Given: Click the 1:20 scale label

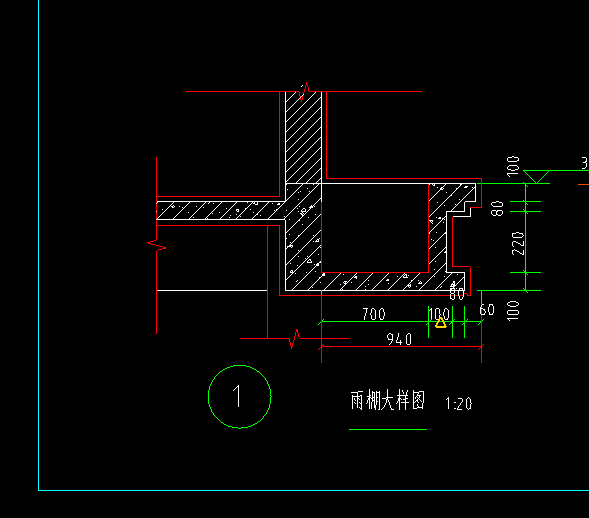Looking at the screenshot, I should click(458, 404).
